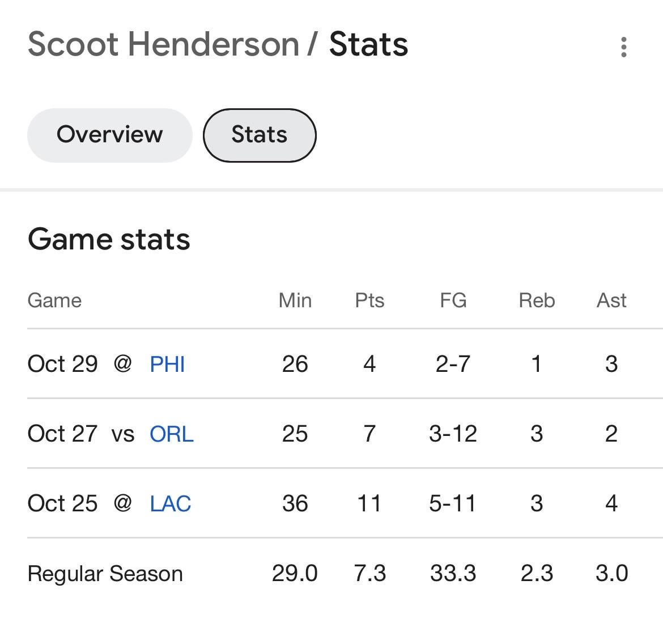Image resolution: width=663 pixels, height=644 pixels.
Task: Click the FG column header
Action: click(453, 300)
